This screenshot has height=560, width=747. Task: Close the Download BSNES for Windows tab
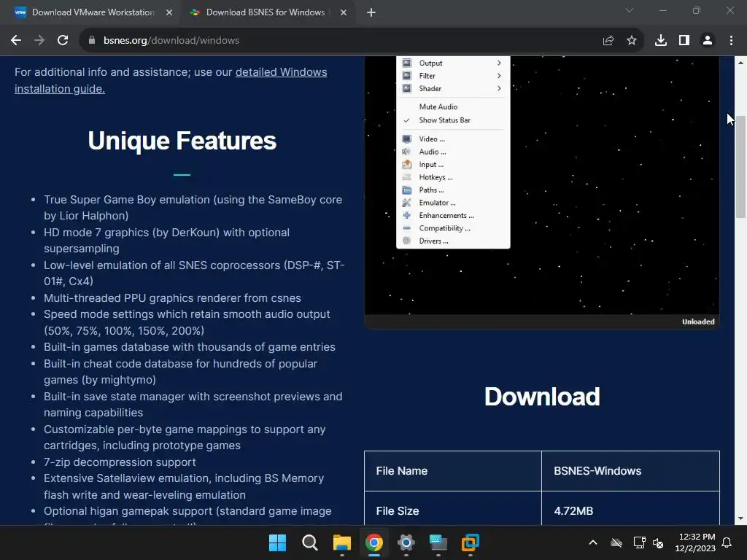[344, 12]
